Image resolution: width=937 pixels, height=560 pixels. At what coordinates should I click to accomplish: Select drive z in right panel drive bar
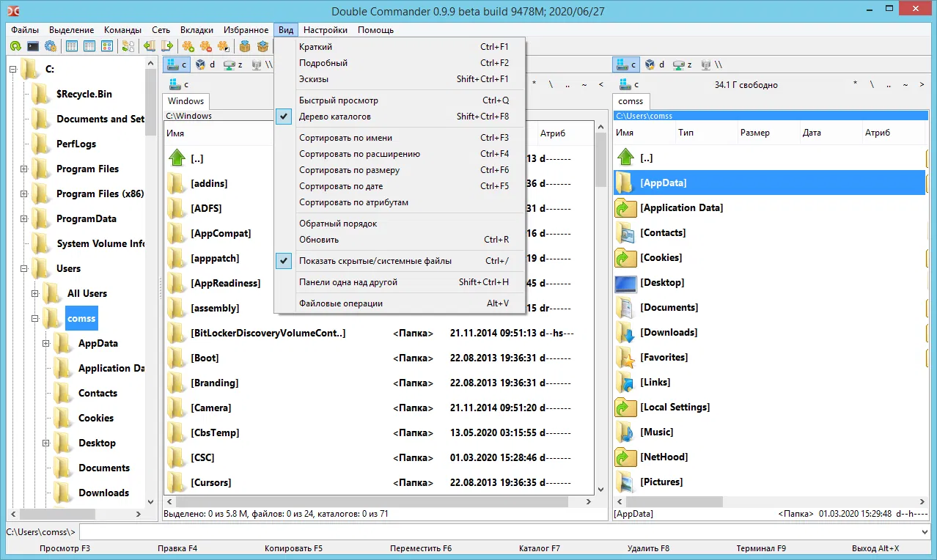[x=683, y=65]
